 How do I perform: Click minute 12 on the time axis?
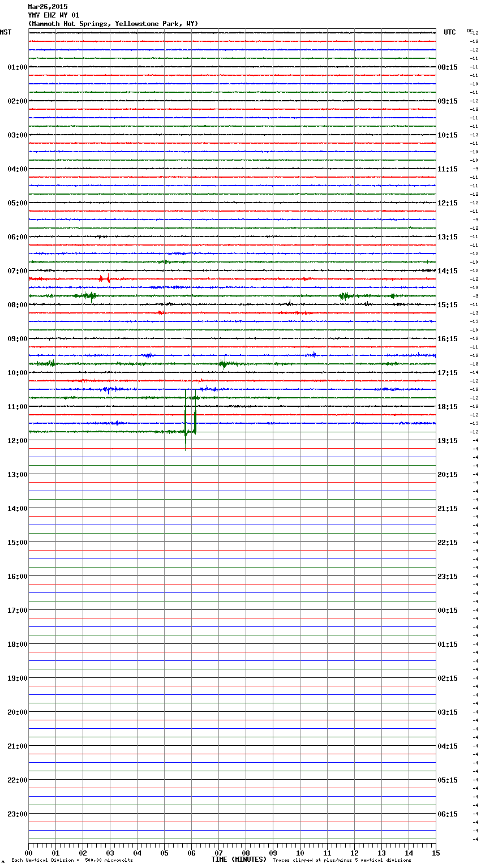click(354, 853)
